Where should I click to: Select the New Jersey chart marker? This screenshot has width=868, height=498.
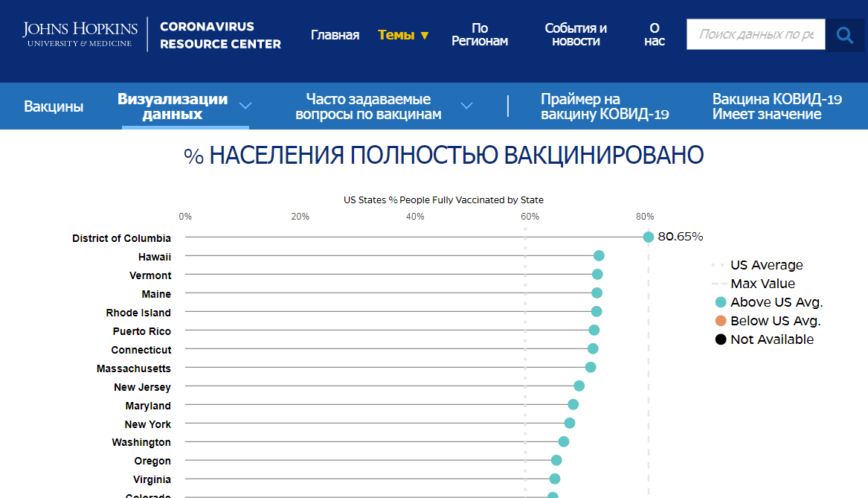579,386
